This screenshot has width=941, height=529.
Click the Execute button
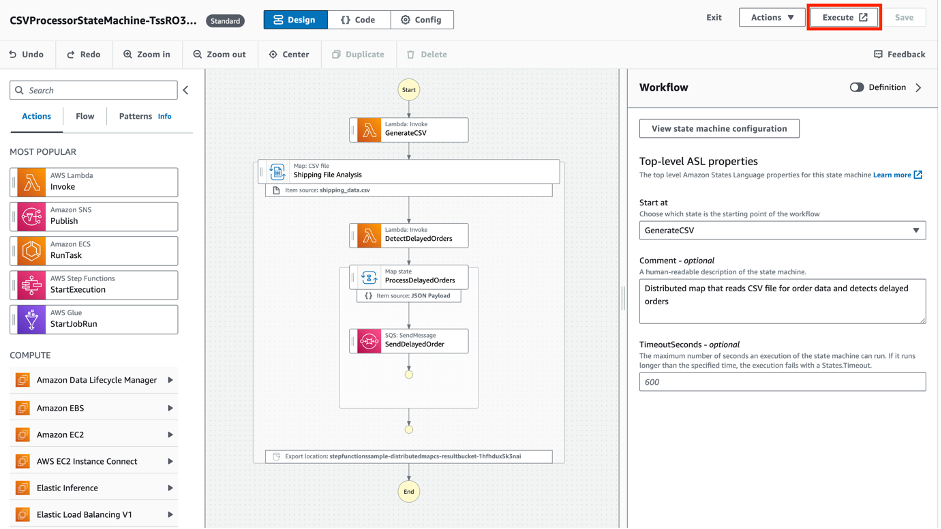(844, 17)
